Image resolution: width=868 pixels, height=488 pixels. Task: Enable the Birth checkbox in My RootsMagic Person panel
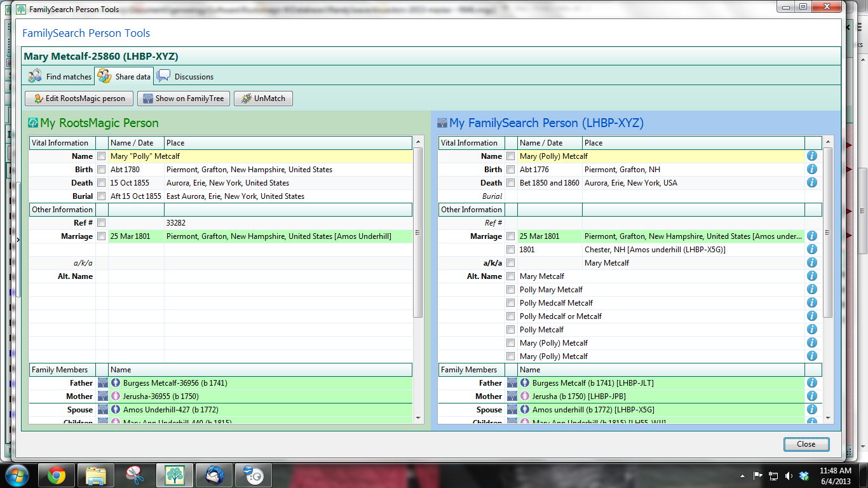tap(101, 169)
